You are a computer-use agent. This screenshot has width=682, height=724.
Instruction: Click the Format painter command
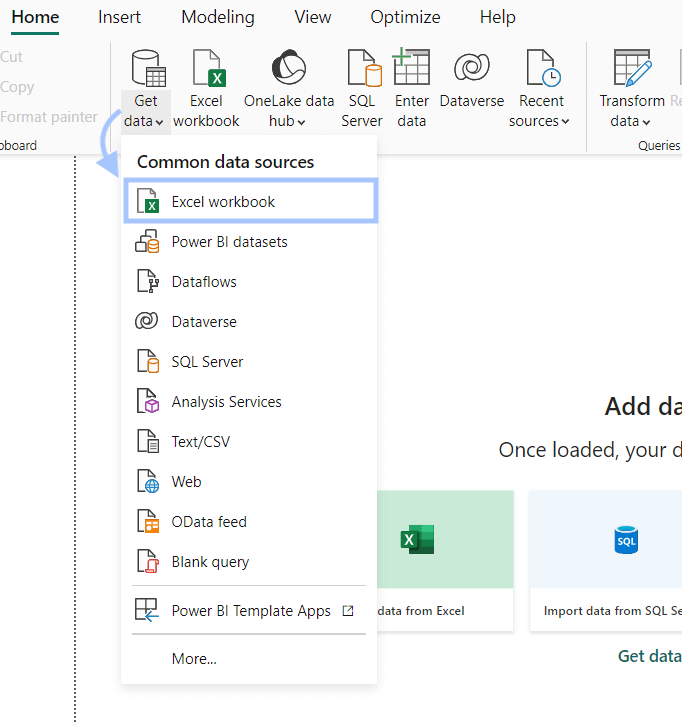(49, 117)
